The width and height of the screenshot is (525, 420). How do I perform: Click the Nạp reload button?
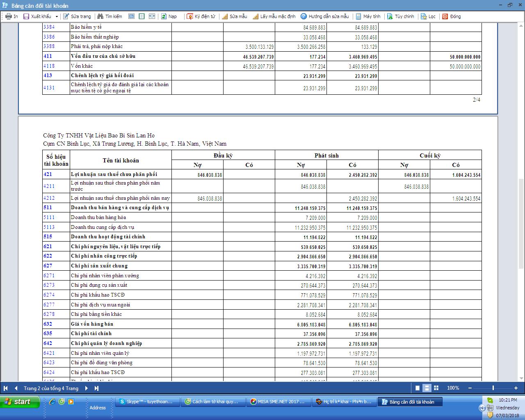pos(169,16)
